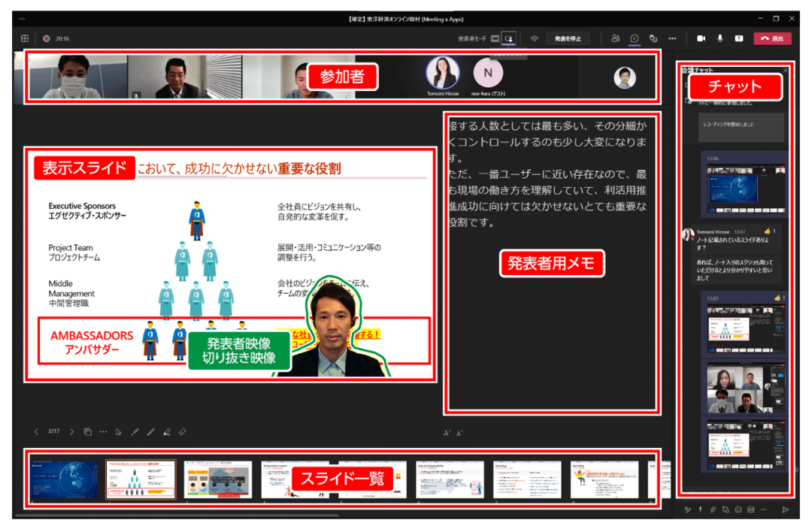Open more chat compose options
The height and width of the screenshot is (529, 812).
[x=763, y=510]
